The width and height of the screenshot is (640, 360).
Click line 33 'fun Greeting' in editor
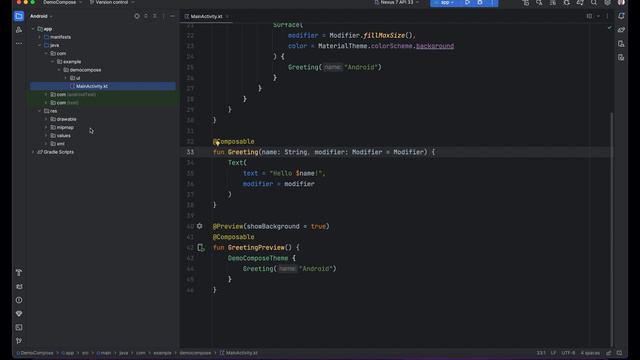236,152
